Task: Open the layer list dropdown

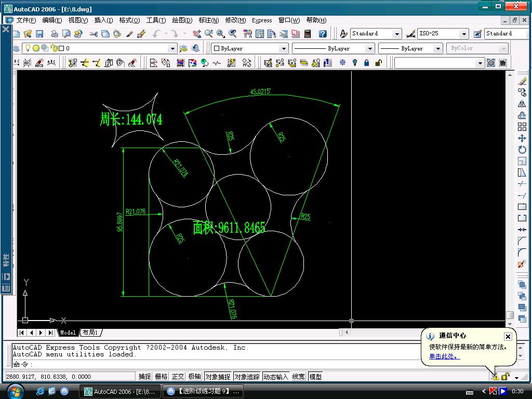Action: 172,48
